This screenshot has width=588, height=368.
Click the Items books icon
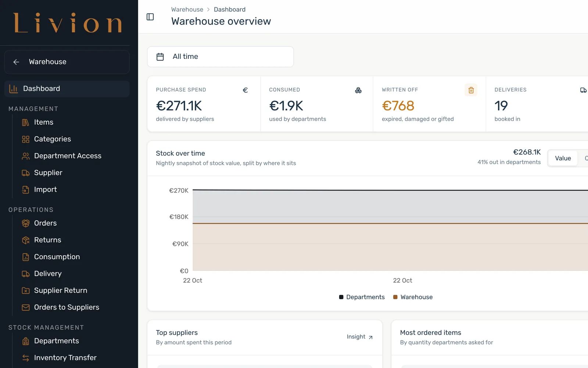coord(25,122)
